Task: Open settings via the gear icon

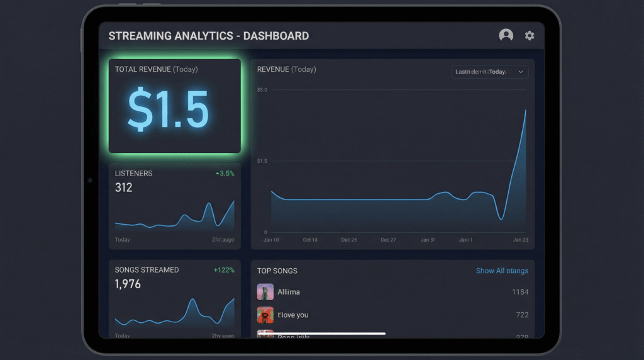Action: 530,36
